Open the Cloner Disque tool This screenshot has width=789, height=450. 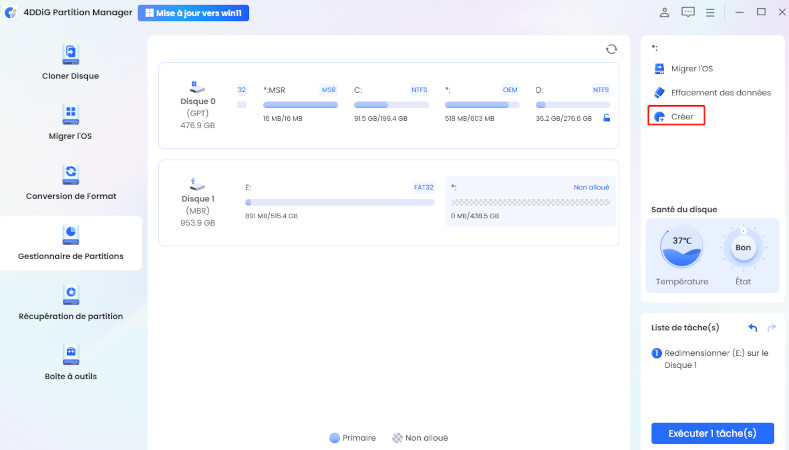click(70, 63)
